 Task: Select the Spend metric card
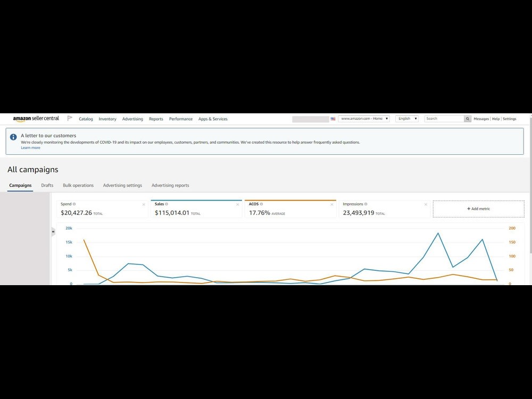pos(102,209)
